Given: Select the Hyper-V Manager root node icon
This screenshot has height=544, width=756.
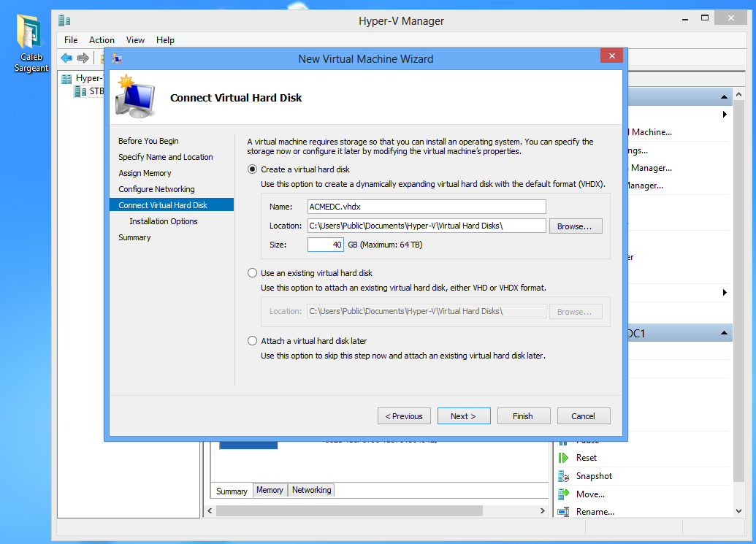Looking at the screenshot, I should coord(66,79).
